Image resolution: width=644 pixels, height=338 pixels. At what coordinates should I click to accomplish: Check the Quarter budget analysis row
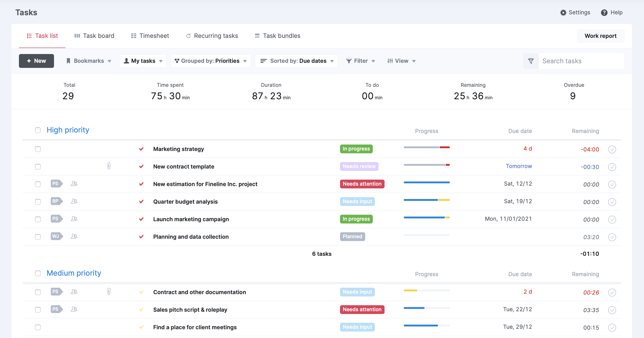38,202
